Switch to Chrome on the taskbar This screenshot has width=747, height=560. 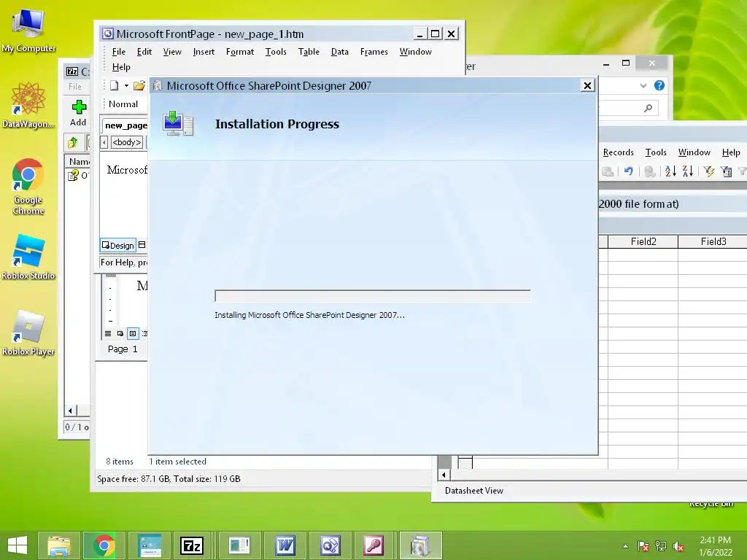pos(104,545)
